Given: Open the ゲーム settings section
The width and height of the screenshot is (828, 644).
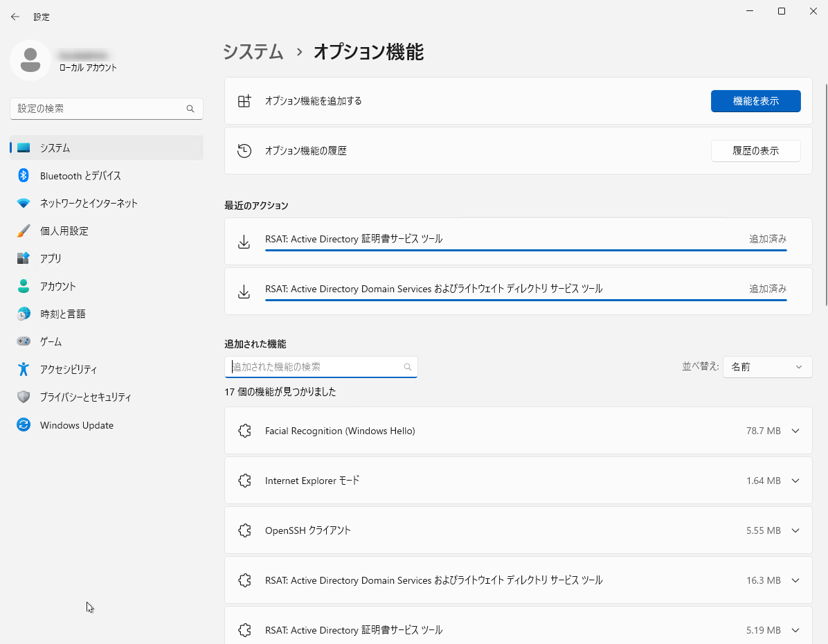Looking at the screenshot, I should tap(106, 341).
